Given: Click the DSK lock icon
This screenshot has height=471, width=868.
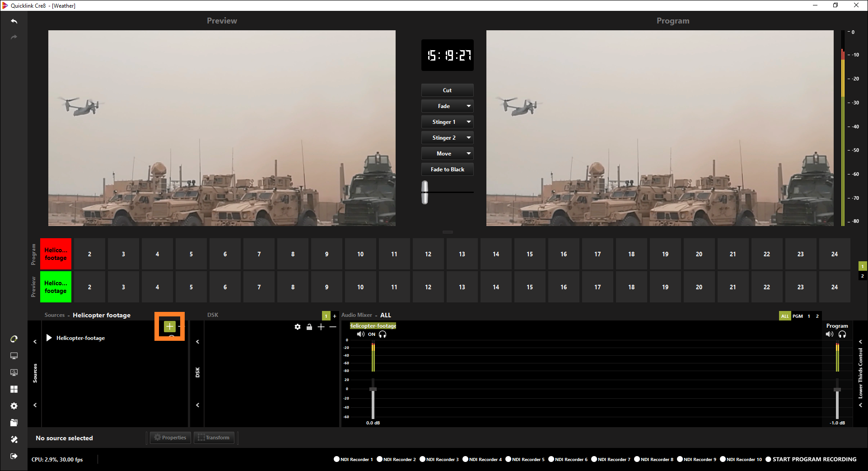Looking at the screenshot, I should click(x=309, y=327).
